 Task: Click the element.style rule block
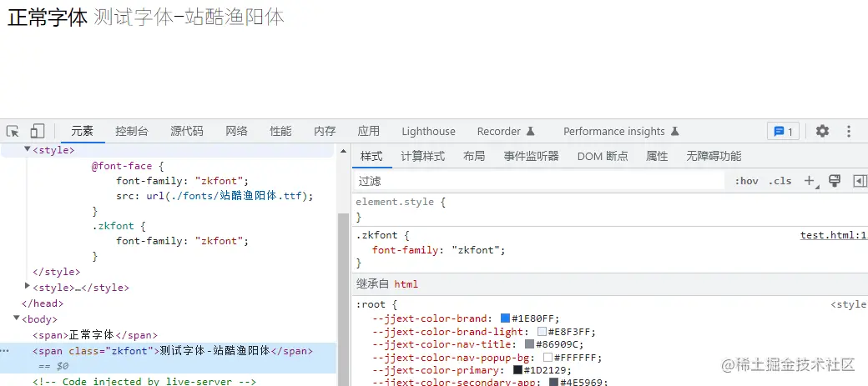[x=609, y=209]
